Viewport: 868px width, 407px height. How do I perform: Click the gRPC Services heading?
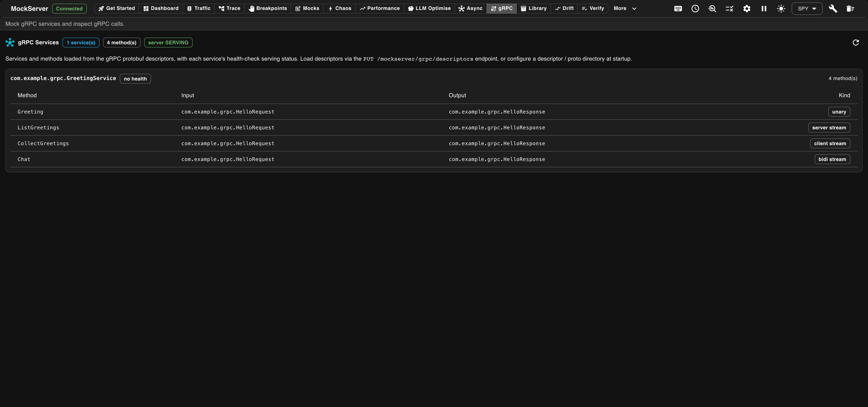[38, 43]
